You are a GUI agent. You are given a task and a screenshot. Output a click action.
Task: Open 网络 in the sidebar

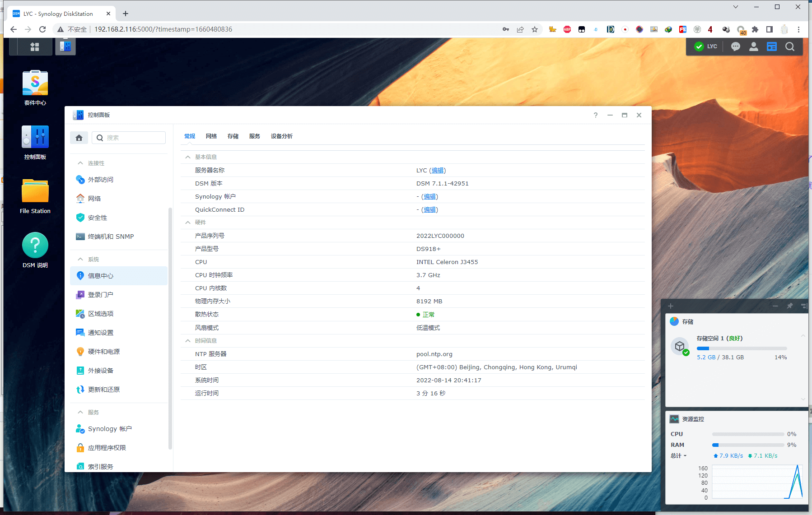click(x=119, y=199)
